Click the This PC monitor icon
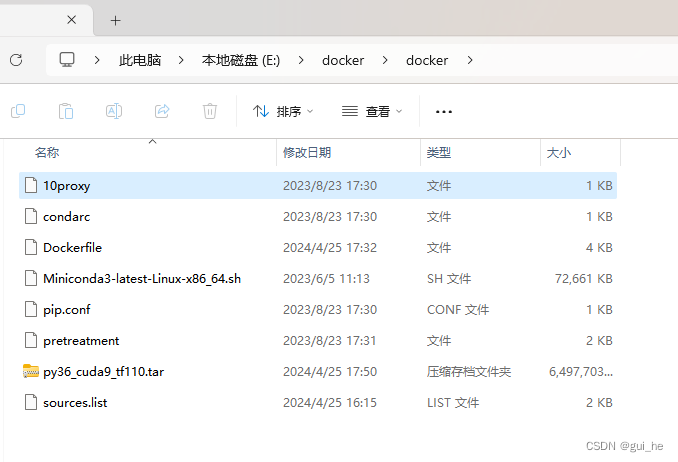The width and height of the screenshot is (678, 462). coord(67,60)
